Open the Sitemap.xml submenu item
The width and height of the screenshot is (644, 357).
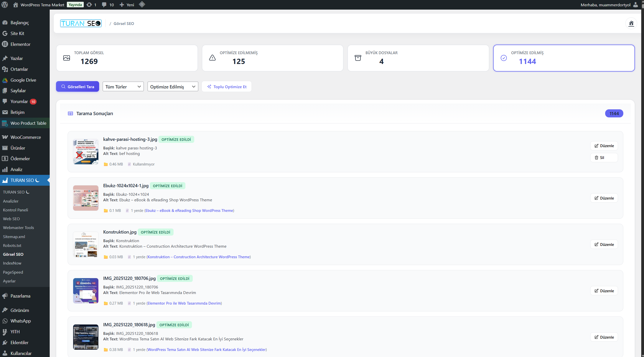[x=14, y=237]
